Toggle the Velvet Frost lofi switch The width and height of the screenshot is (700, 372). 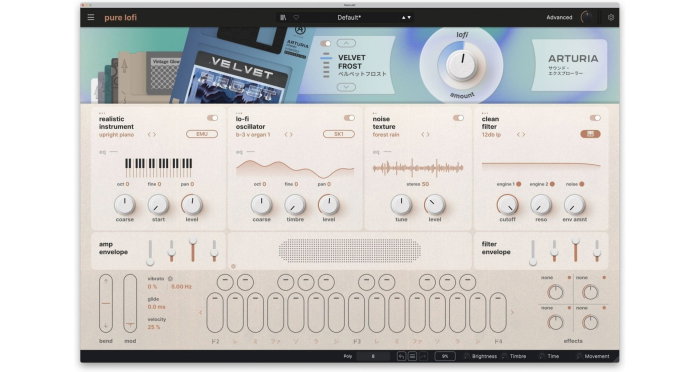(326, 43)
